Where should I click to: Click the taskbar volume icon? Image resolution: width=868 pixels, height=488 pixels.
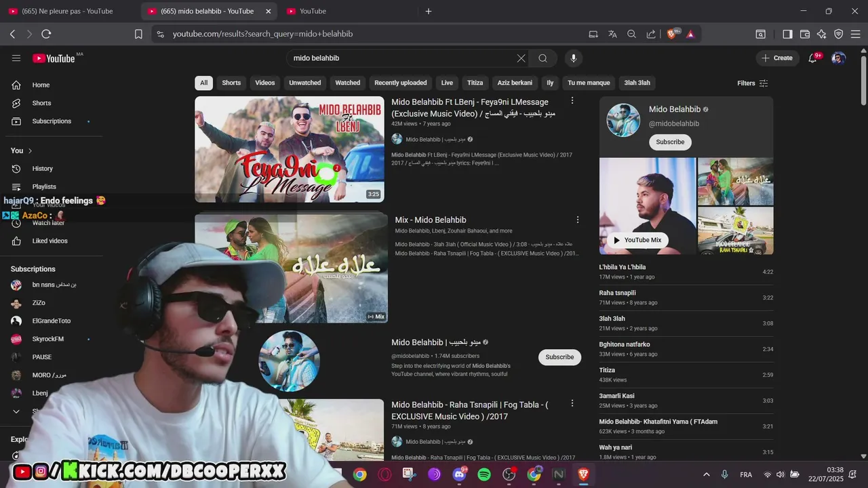click(780, 474)
